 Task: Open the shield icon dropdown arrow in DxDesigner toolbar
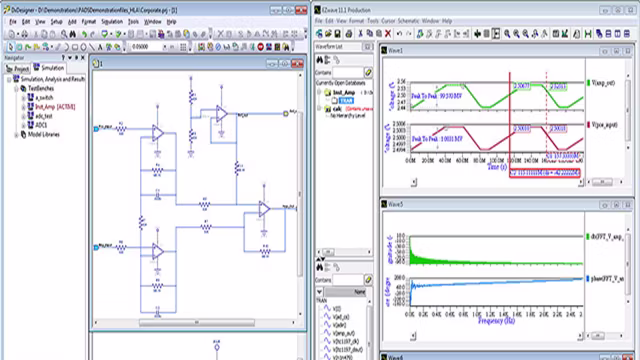coord(111,34)
